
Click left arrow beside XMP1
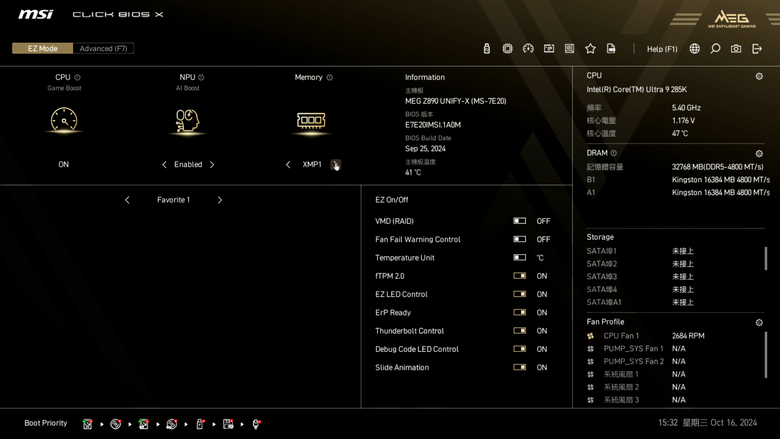[x=288, y=165]
